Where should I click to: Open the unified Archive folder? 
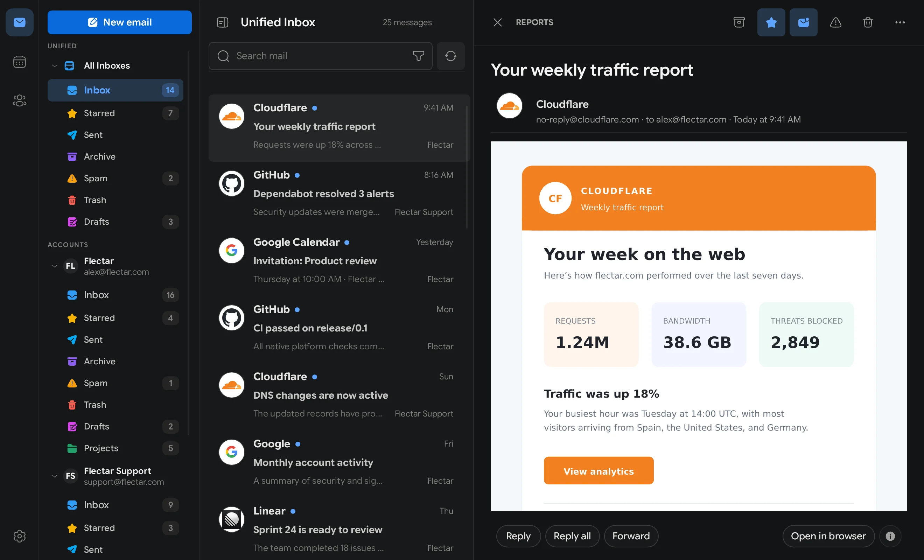pos(115,157)
